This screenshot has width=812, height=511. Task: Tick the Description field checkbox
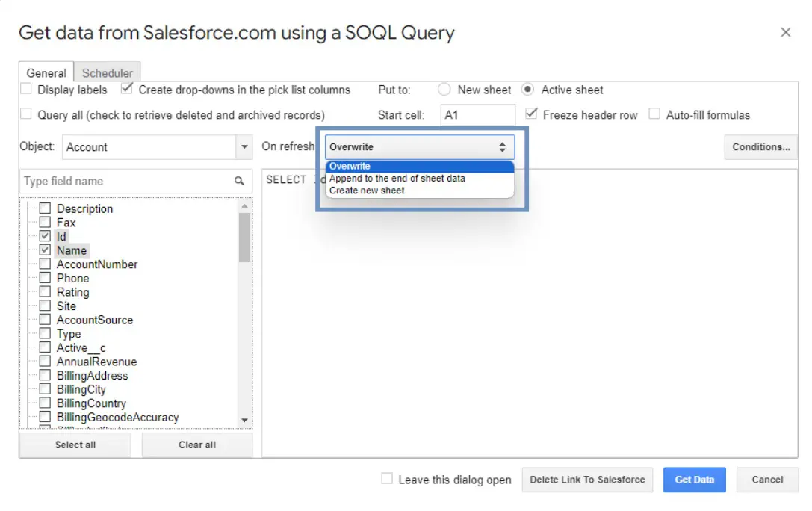[45, 208]
